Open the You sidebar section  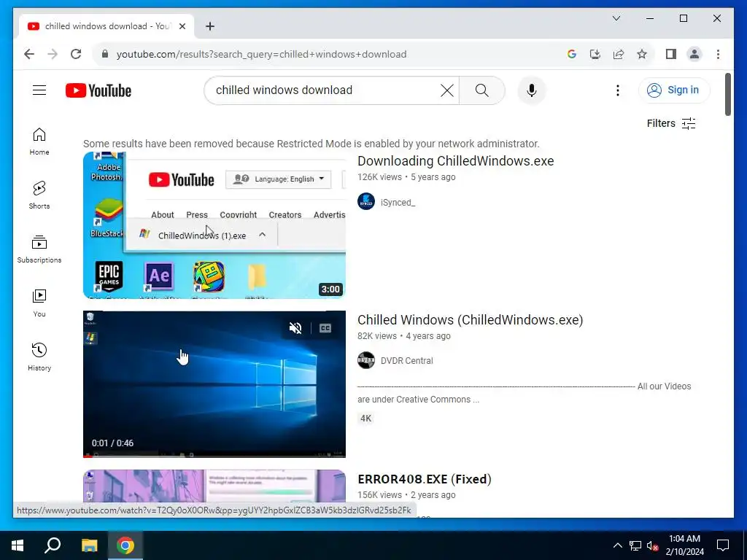[x=39, y=303]
